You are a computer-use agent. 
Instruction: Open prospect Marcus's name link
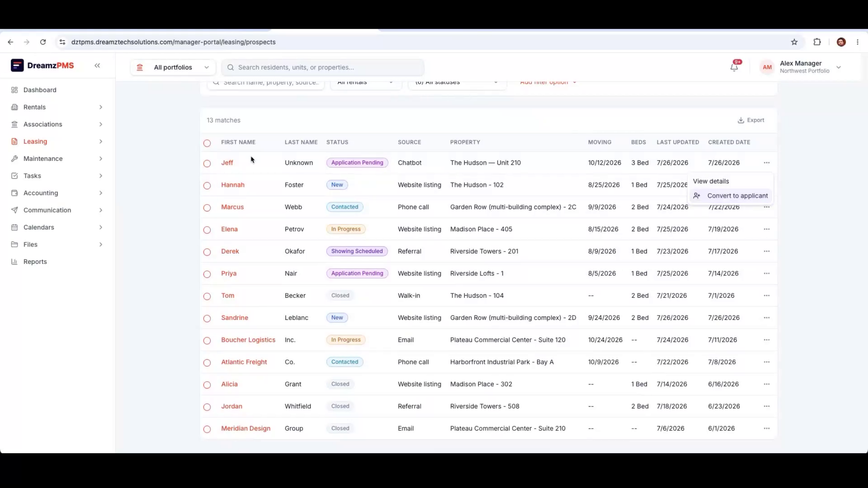tap(232, 207)
